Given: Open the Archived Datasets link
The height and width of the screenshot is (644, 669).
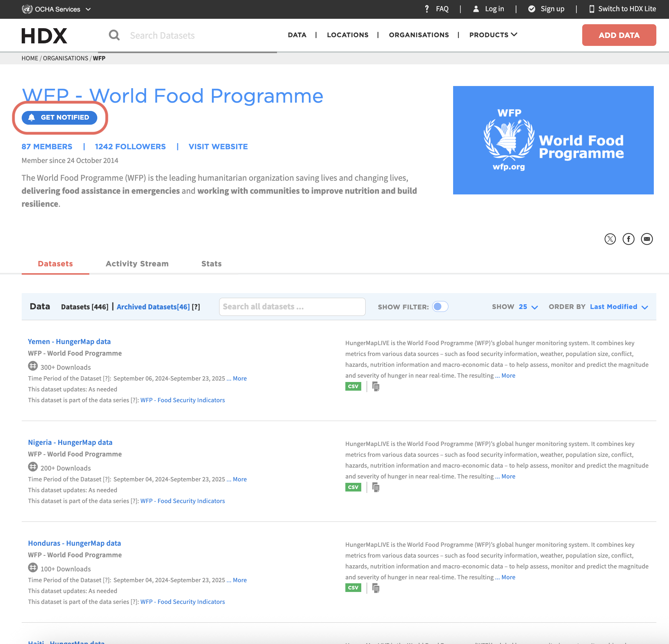Looking at the screenshot, I should point(153,307).
